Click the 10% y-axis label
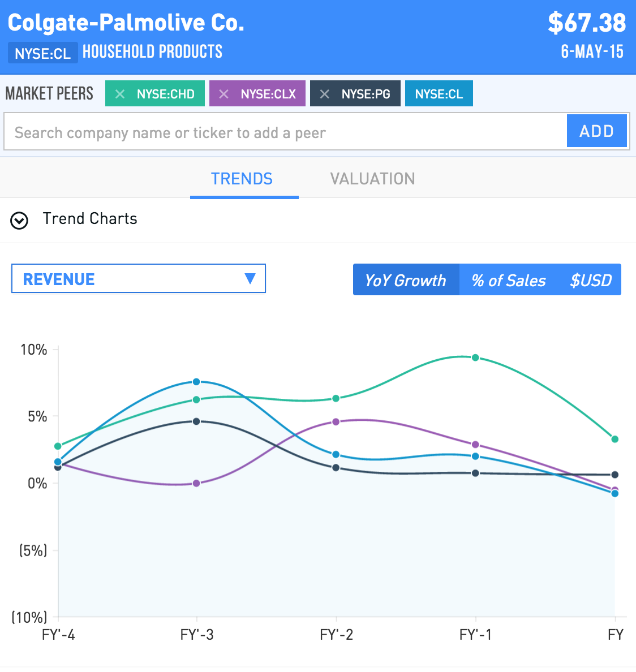The image size is (636, 672). (34, 349)
